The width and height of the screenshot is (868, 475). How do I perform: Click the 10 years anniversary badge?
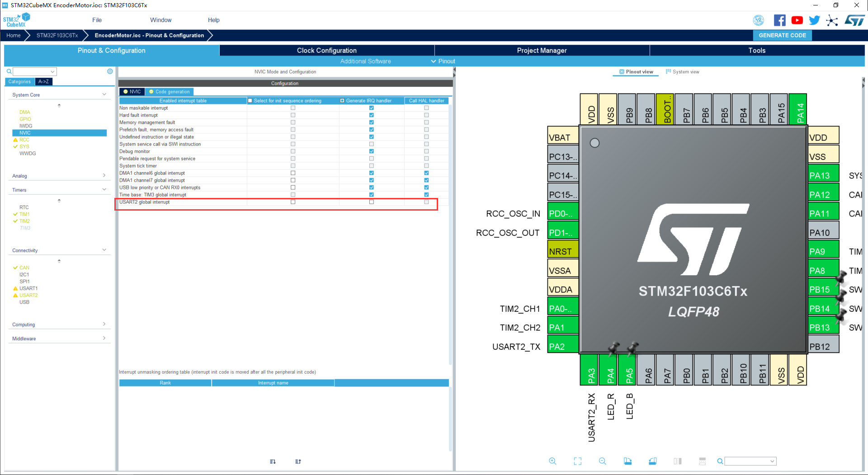point(758,20)
